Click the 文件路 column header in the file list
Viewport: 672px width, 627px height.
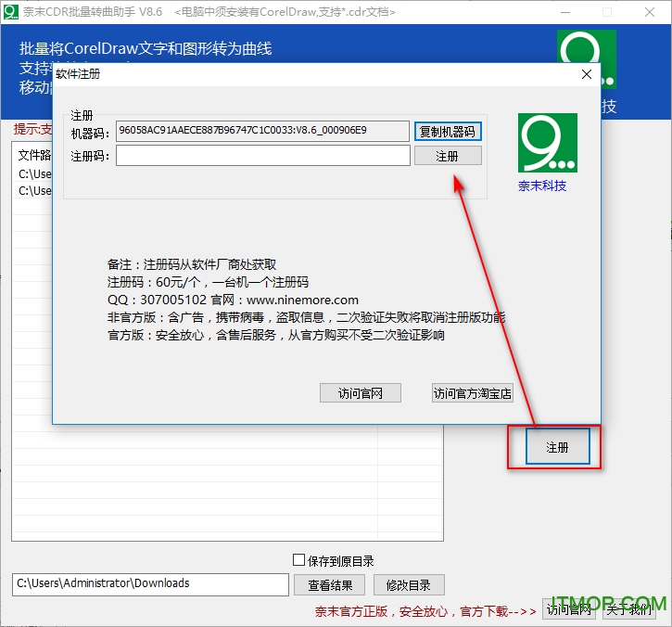[x=34, y=155]
